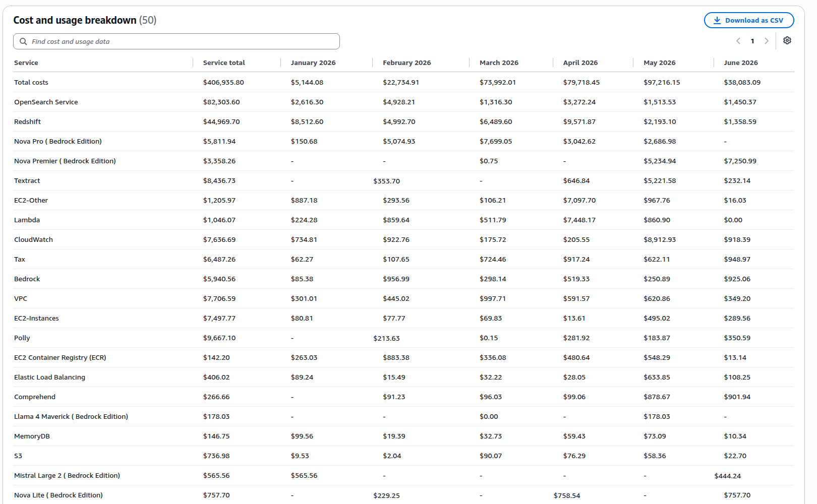Image resolution: width=817 pixels, height=504 pixels.
Task: Click Lambda April value $7,448.17
Action: tap(579, 220)
